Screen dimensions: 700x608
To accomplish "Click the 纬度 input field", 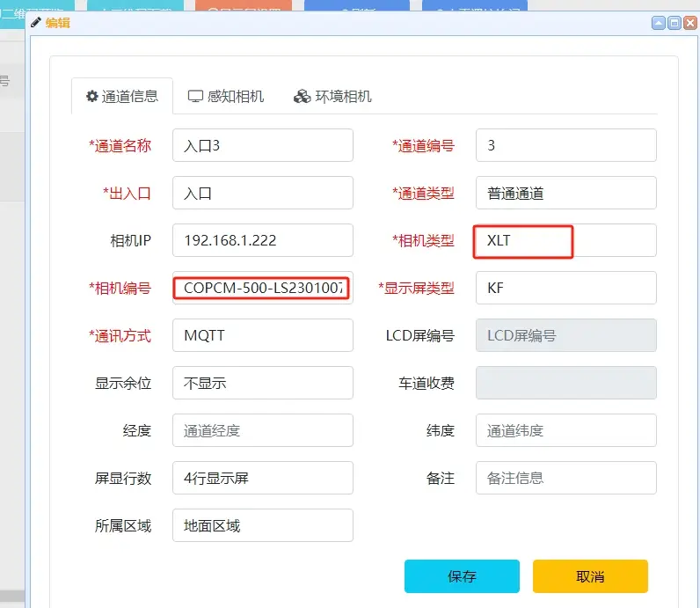I will [x=565, y=430].
